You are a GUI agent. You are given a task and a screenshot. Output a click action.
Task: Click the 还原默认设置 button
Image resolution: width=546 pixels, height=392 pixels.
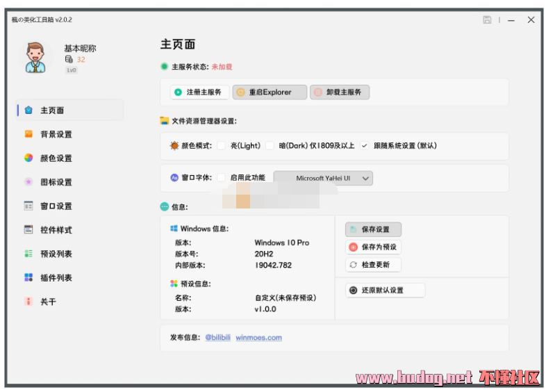click(385, 291)
